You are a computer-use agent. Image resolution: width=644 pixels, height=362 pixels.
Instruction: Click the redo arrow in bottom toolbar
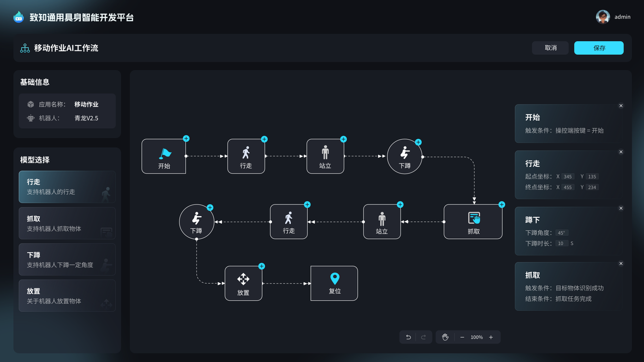pyautogui.click(x=423, y=337)
